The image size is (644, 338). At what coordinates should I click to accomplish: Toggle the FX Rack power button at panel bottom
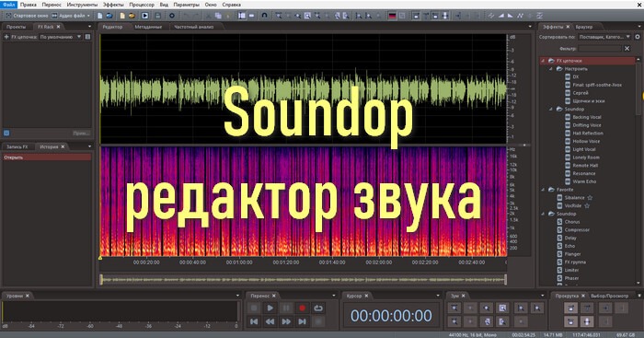[6, 133]
